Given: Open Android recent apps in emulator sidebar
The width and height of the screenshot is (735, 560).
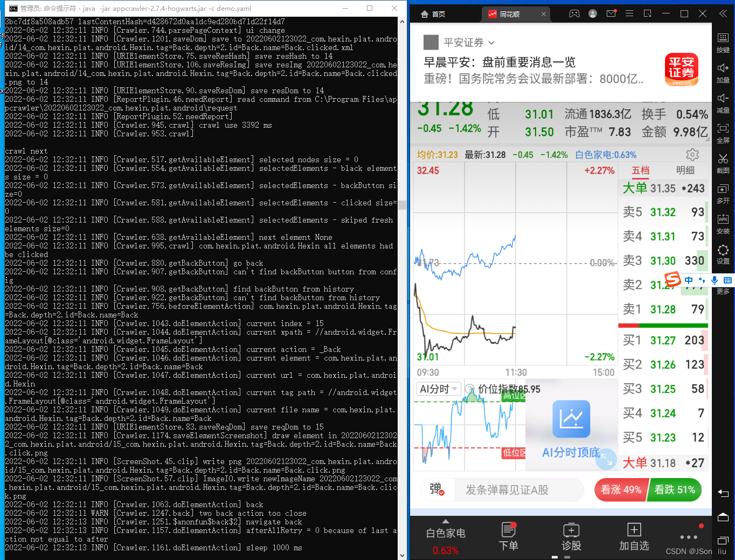Looking at the screenshot, I should [723, 540].
